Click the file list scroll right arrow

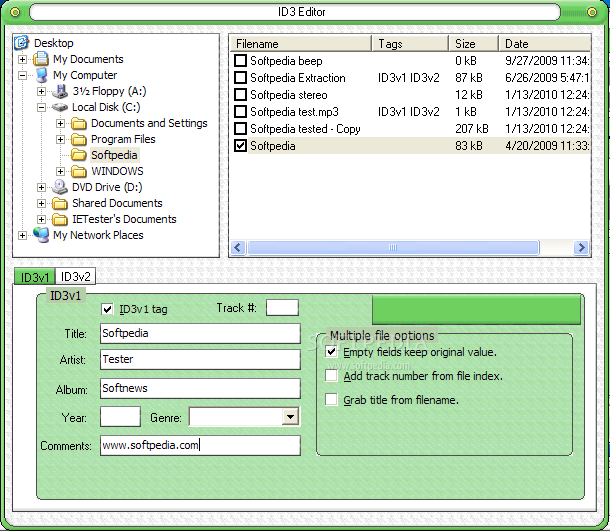click(582, 247)
